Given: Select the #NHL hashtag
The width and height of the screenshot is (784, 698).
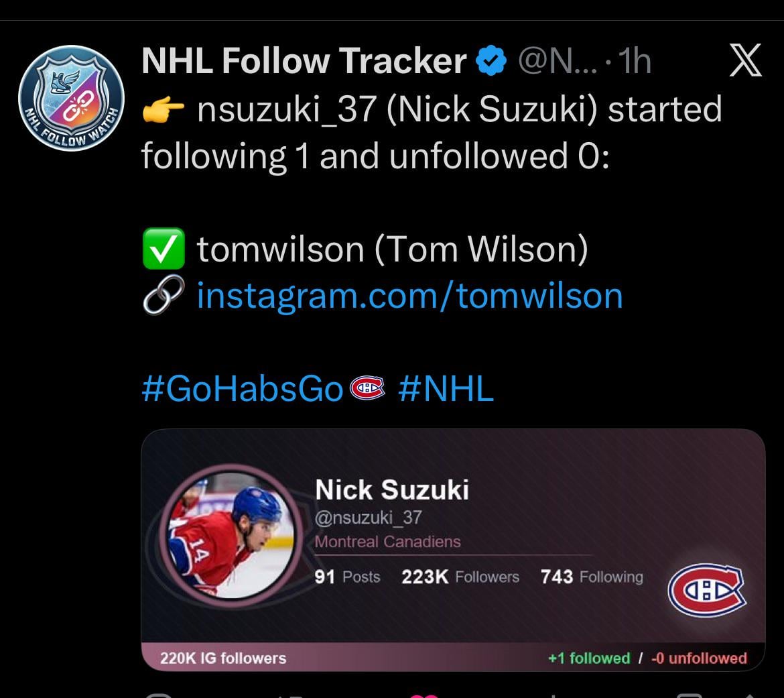Looking at the screenshot, I should [446, 389].
